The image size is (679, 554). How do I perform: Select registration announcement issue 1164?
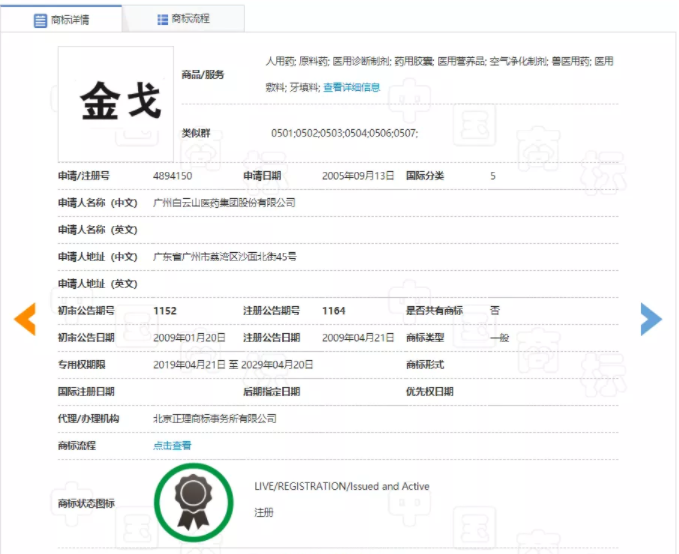334,311
